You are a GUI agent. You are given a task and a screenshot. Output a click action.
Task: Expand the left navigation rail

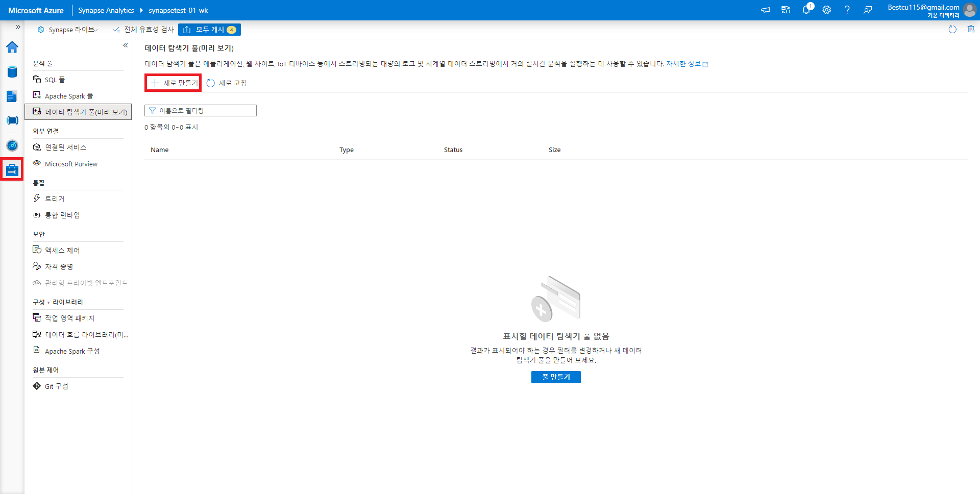coord(18,27)
